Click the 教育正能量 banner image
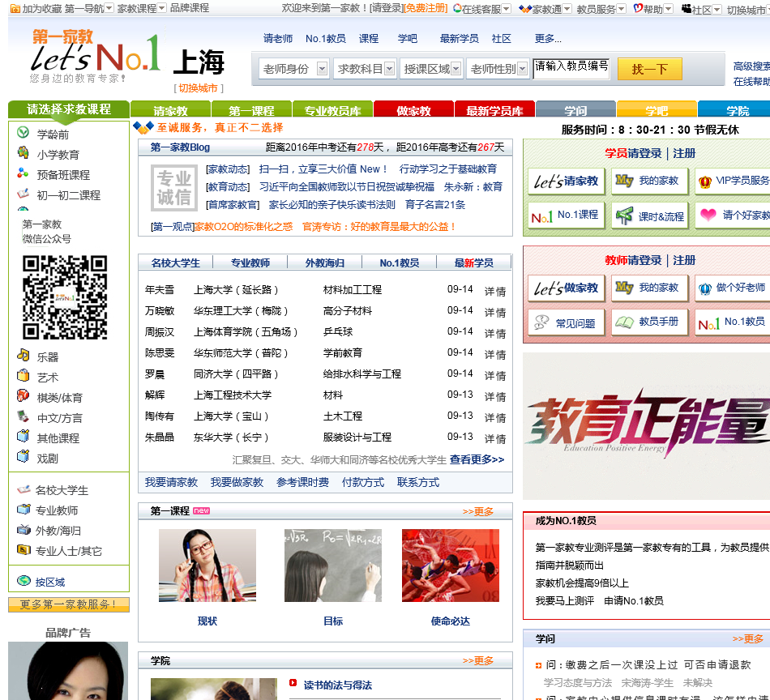The height and width of the screenshot is (700, 770). coord(646,425)
